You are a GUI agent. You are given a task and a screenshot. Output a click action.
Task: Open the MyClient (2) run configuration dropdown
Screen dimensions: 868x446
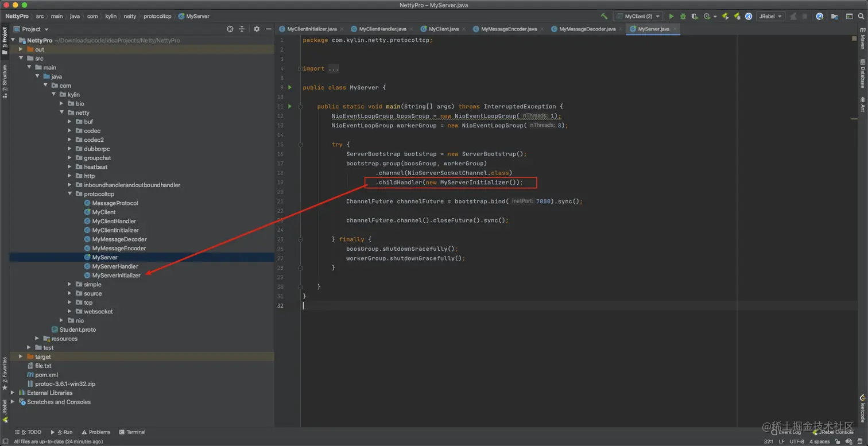(638, 16)
